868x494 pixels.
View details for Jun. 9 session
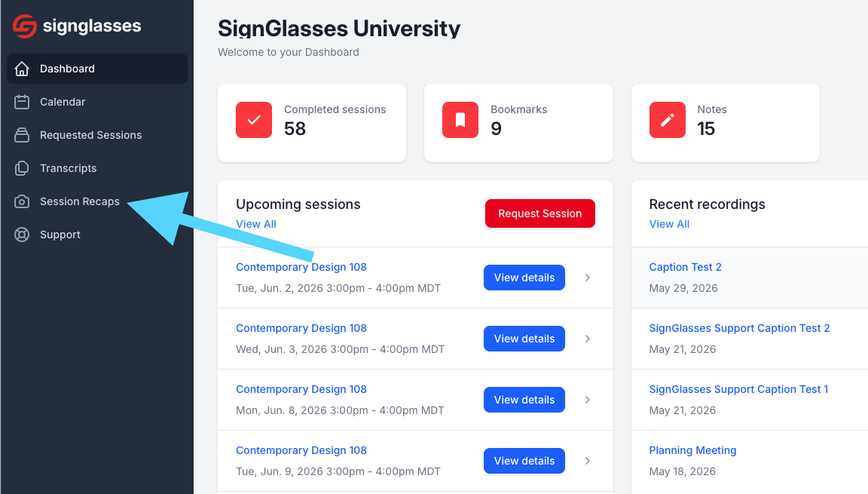[x=524, y=461]
